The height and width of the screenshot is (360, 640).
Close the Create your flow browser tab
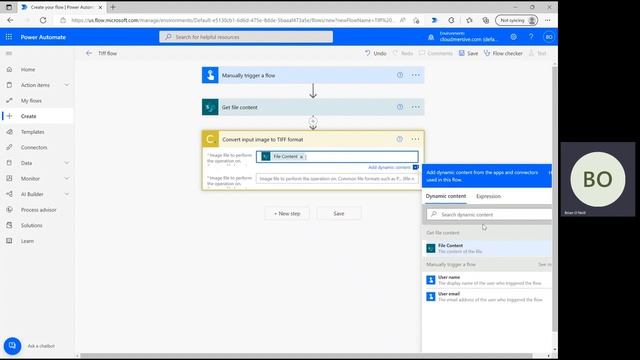(100, 7)
